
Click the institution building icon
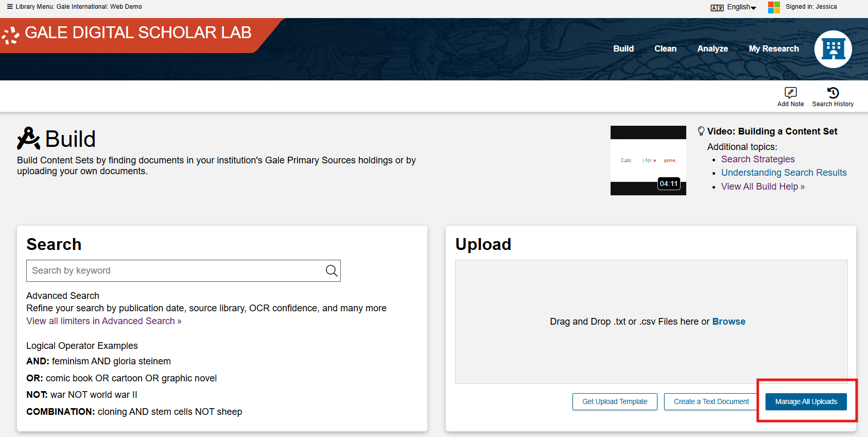(833, 49)
